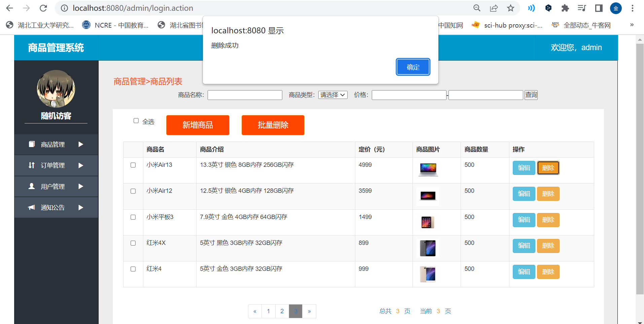Open the 订单管理 sidebar menu
This screenshot has height=324, width=644.
point(56,165)
